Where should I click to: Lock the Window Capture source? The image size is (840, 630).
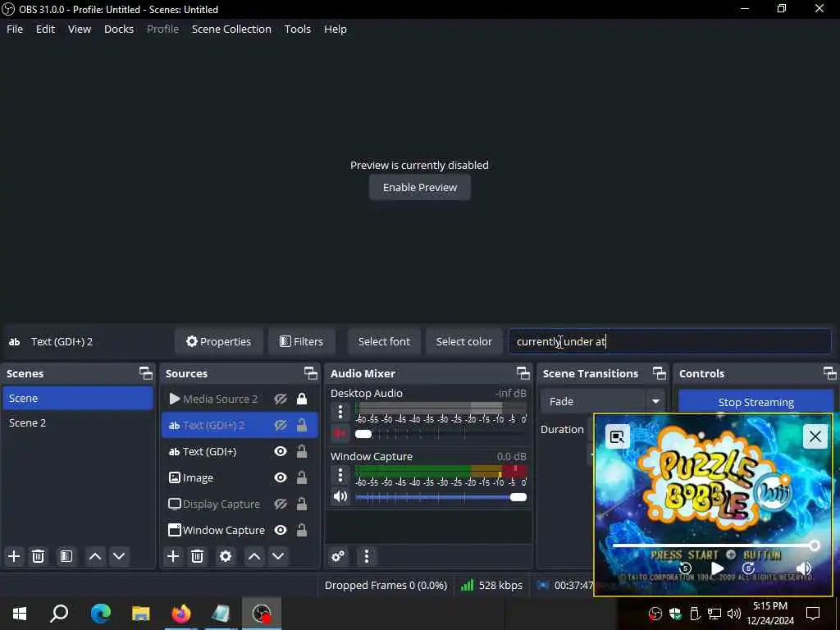pos(302,530)
